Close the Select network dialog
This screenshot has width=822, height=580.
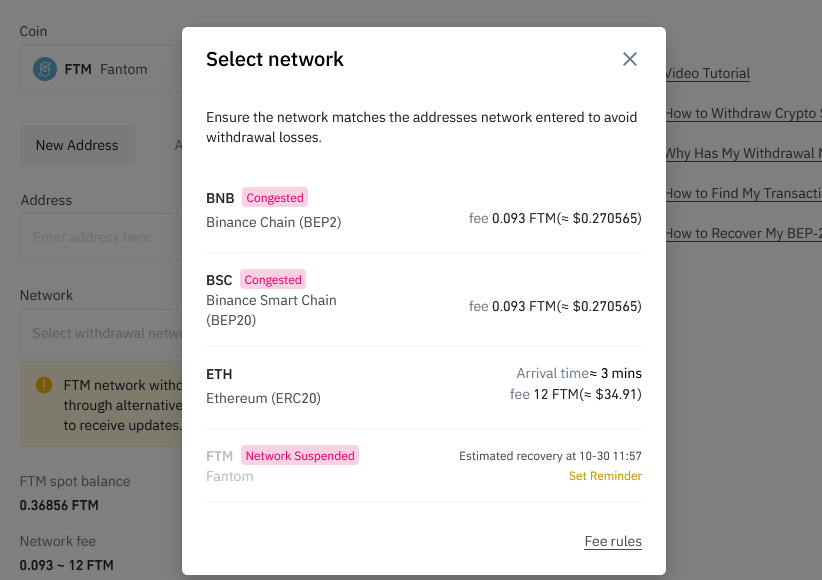tap(630, 59)
